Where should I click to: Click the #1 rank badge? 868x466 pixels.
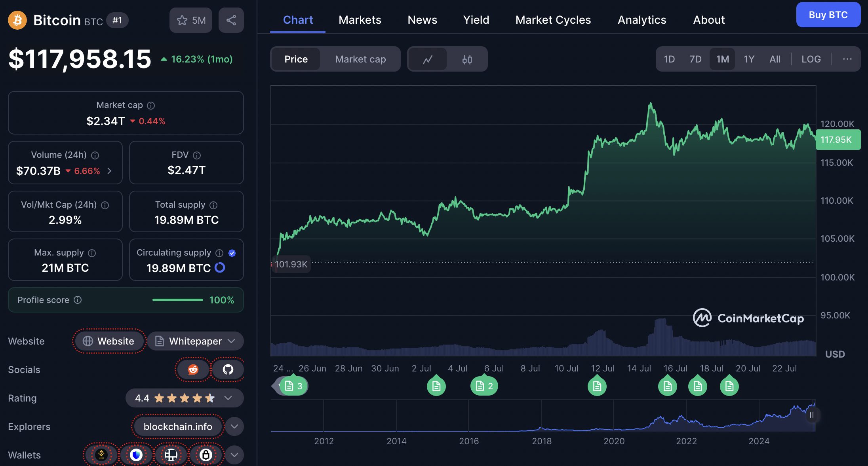coord(117,20)
